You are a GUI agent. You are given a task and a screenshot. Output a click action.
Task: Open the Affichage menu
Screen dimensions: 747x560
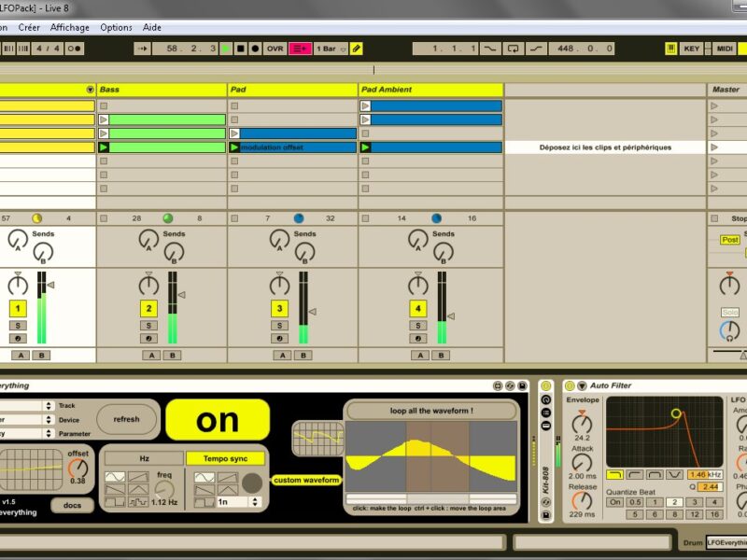click(70, 28)
